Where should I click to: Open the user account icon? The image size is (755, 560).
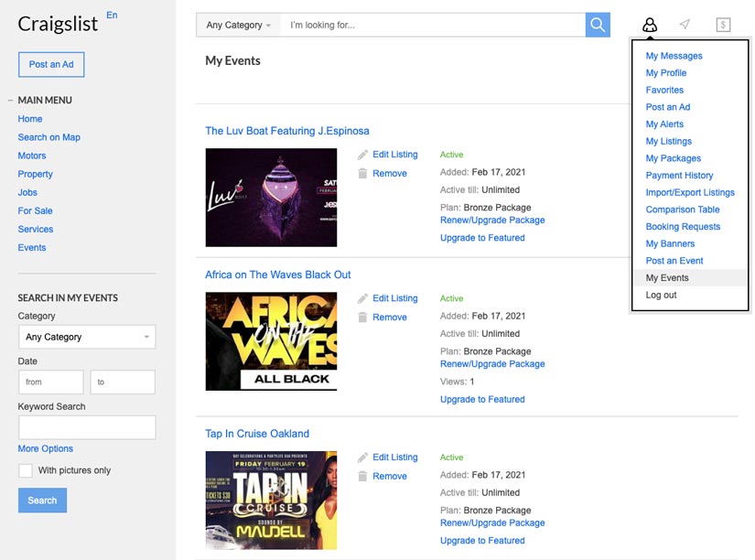pyautogui.click(x=650, y=26)
